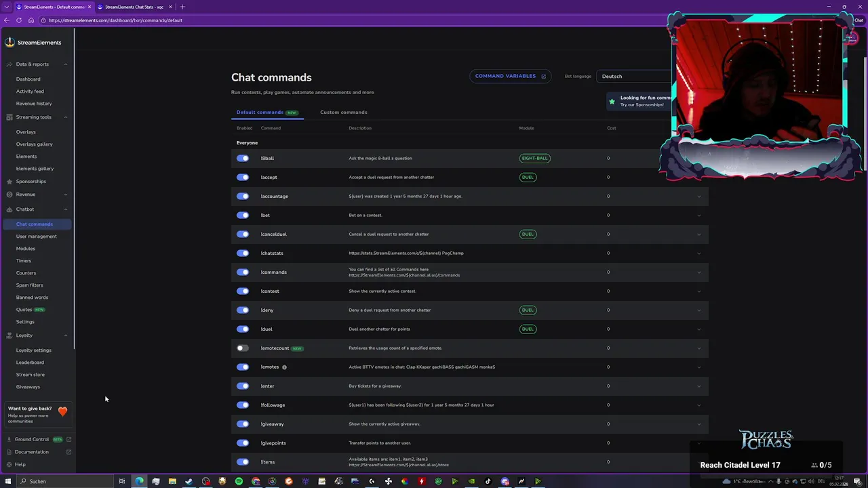Open the Bot language Deutsch dropdown
The image size is (868, 488).
634,77
